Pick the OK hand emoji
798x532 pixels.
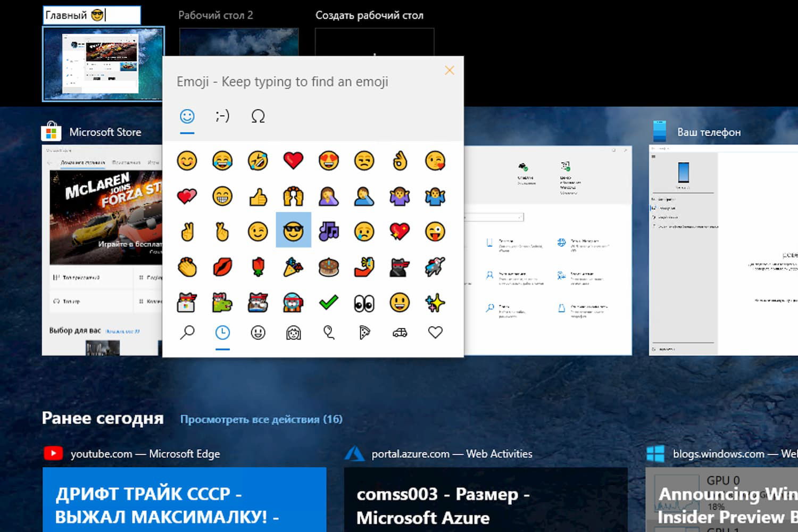coord(400,161)
